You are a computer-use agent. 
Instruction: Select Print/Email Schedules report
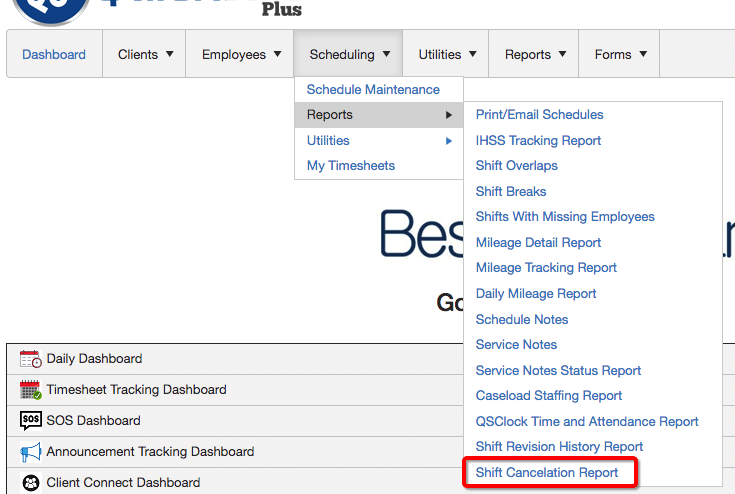(539, 114)
